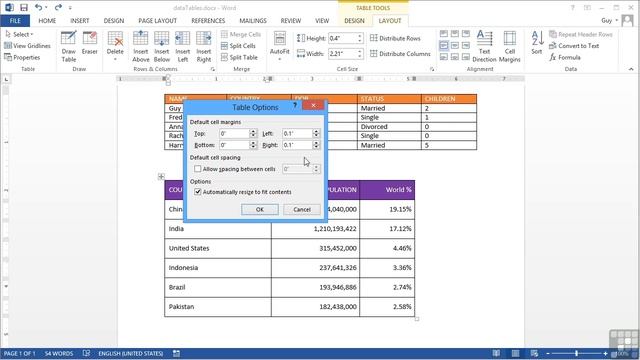
Task: Expand the Cell Size dialog launcher
Action: [x=432, y=69]
